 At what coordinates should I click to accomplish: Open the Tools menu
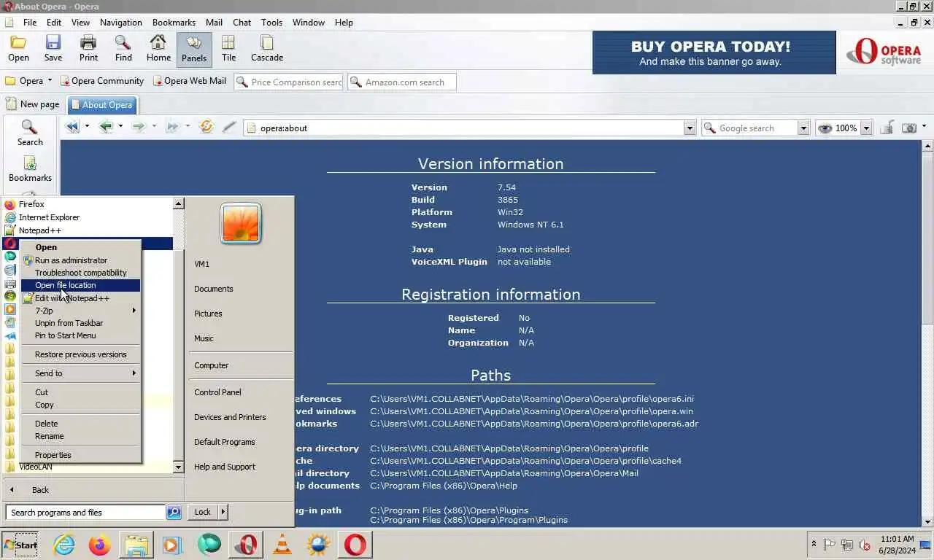click(x=272, y=23)
